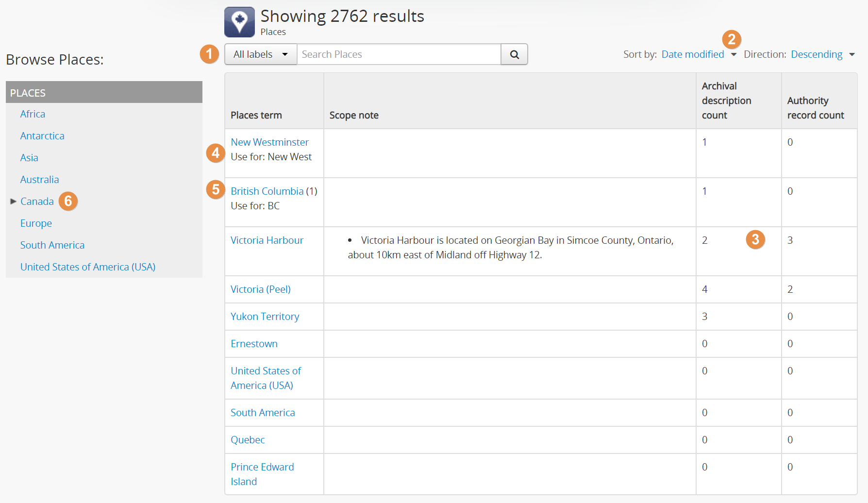The width and height of the screenshot is (868, 503).
Task: Open the British Columbia term link
Action: [267, 191]
